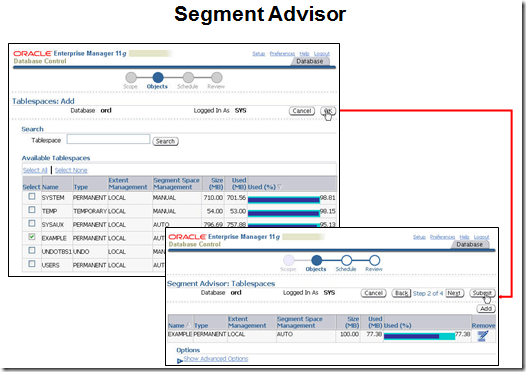Click EXAMPLE 77.38 used percentage bar
The width and height of the screenshot is (526, 372).
click(419, 336)
